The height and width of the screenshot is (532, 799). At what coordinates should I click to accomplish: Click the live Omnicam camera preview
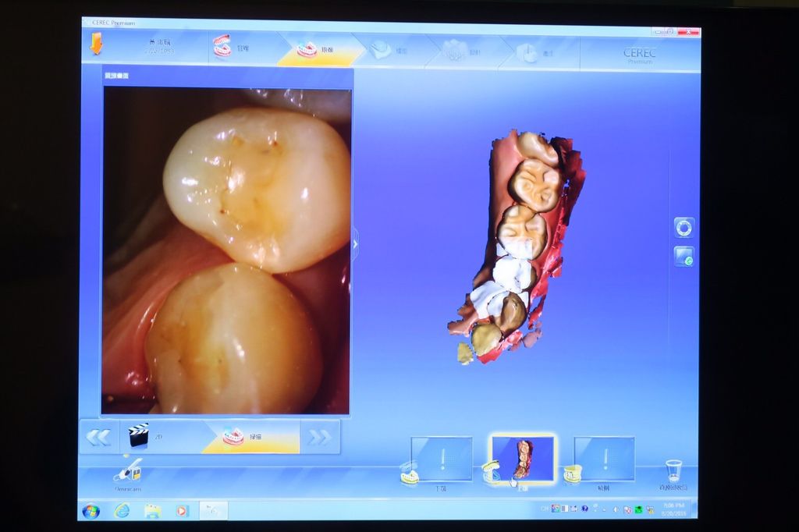226,250
